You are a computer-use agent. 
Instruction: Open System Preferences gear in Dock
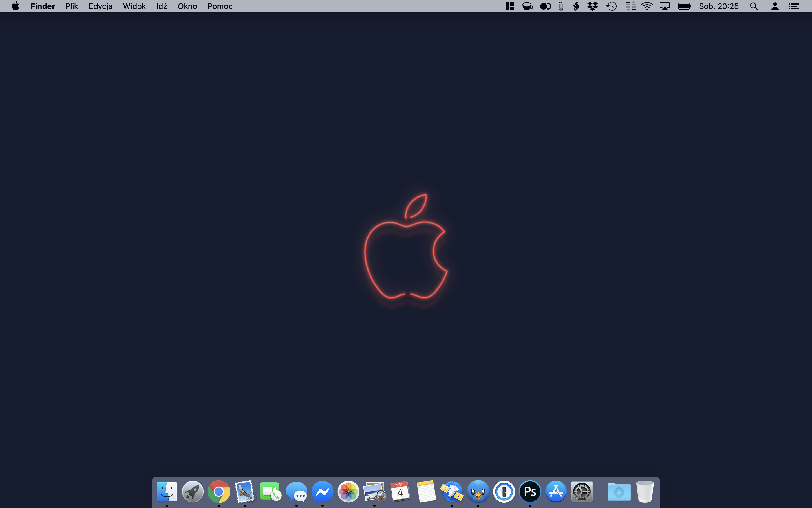pyautogui.click(x=582, y=492)
